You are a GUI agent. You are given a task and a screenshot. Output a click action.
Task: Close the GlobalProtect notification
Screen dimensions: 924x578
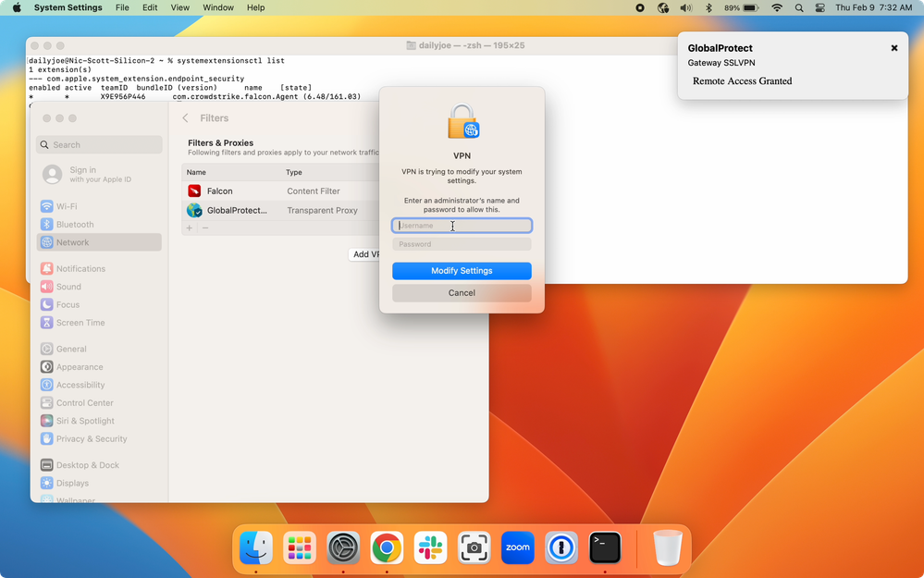click(894, 48)
